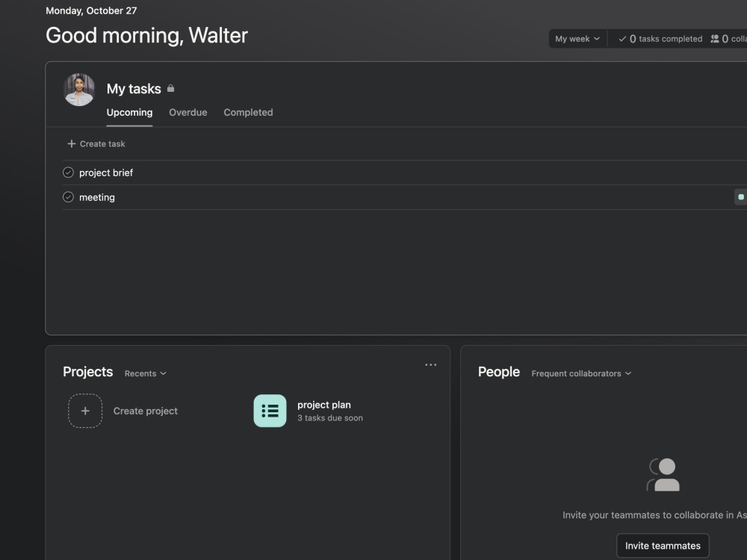Click Walter's profile avatar in My tasks

79,90
